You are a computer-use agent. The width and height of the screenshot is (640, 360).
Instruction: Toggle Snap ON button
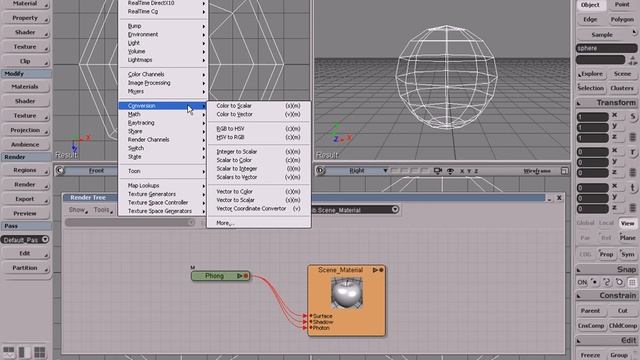(x=582, y=282)
